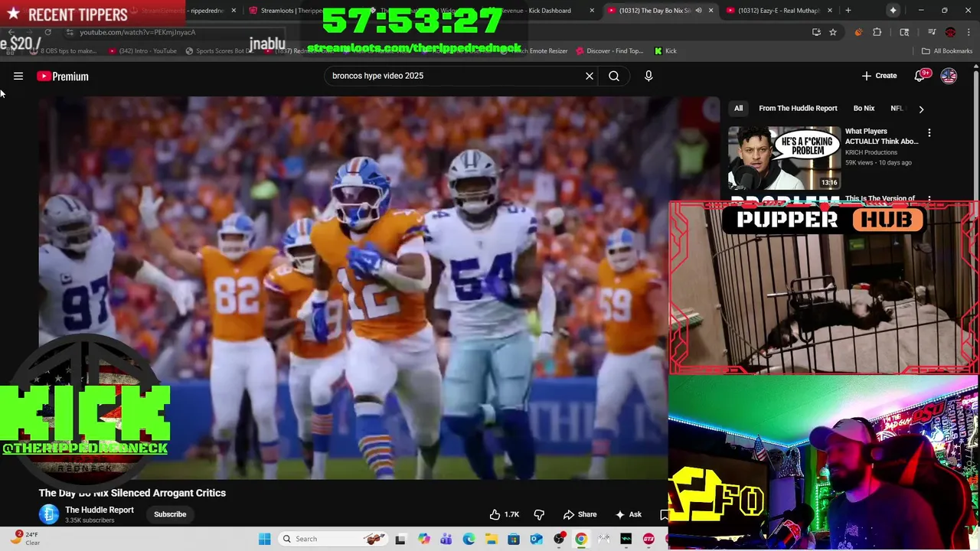Share the video
This screenshot has width=980, height=551.
(580, 514)
